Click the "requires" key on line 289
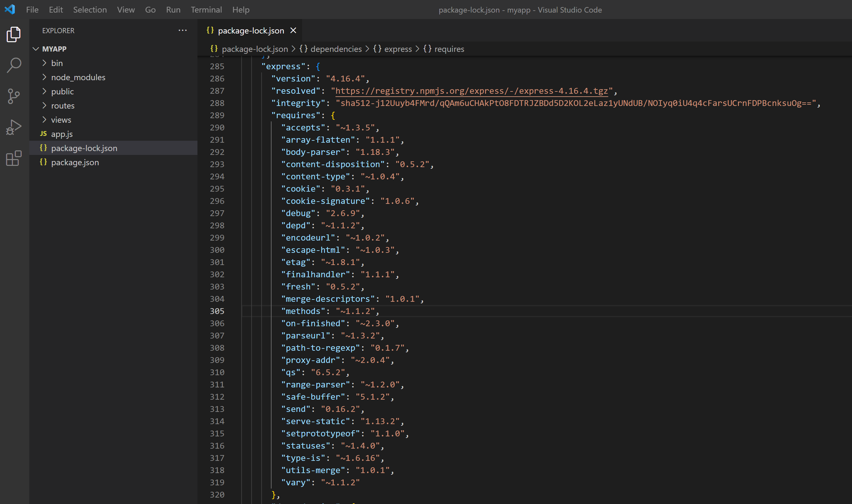This screenshot has width=852, height=504. 296,116
